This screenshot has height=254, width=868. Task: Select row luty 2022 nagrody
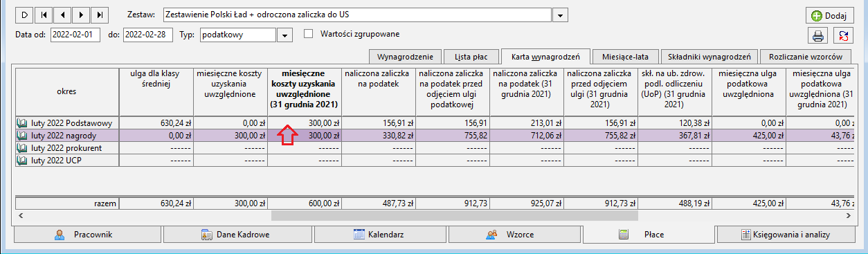click(x=434, y=136)
